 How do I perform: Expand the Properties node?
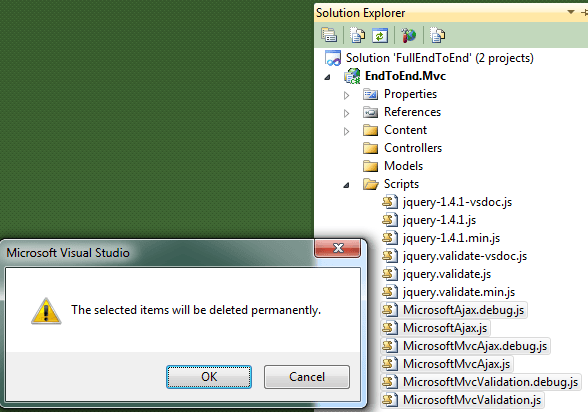346,95
